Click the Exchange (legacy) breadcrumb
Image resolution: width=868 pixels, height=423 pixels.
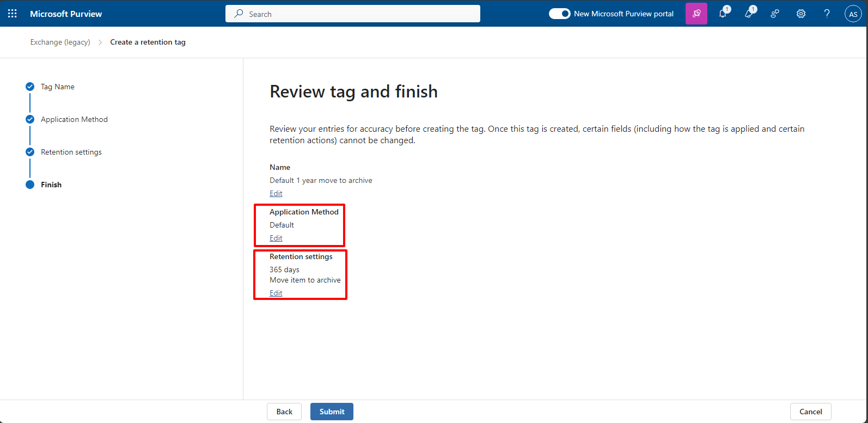[60, 42]
